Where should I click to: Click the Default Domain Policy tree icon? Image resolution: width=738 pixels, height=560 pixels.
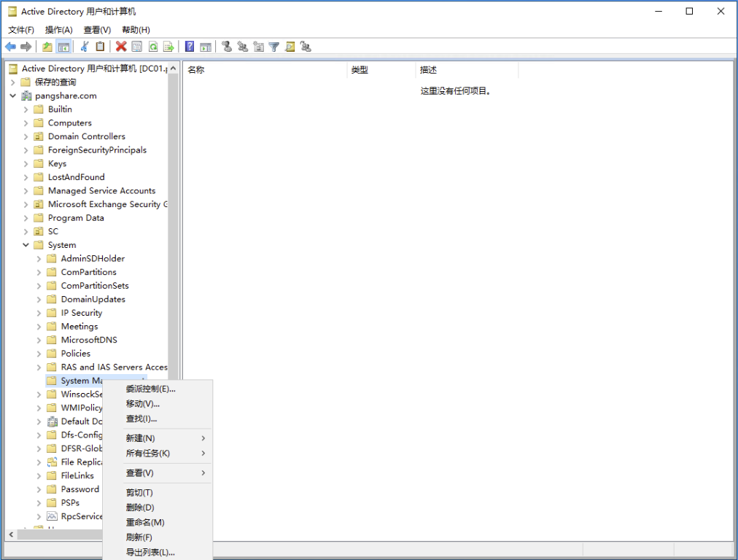(x=52, y=421)
